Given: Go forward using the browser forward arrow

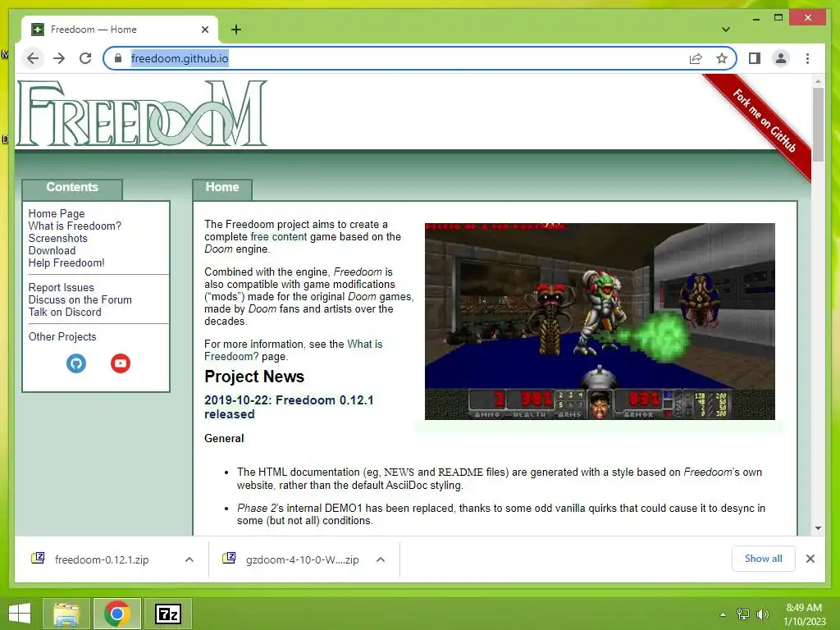Looking at the screenshot, I should coord(59,58).
